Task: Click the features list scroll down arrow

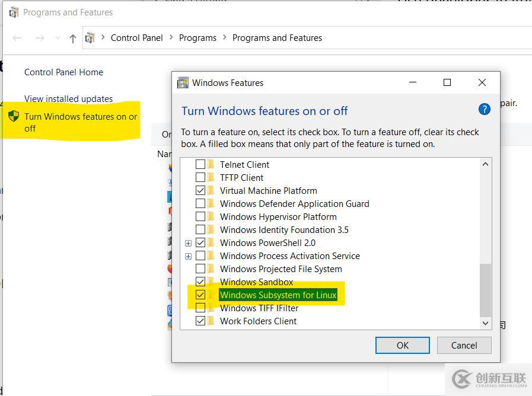Action: [485, 323]
